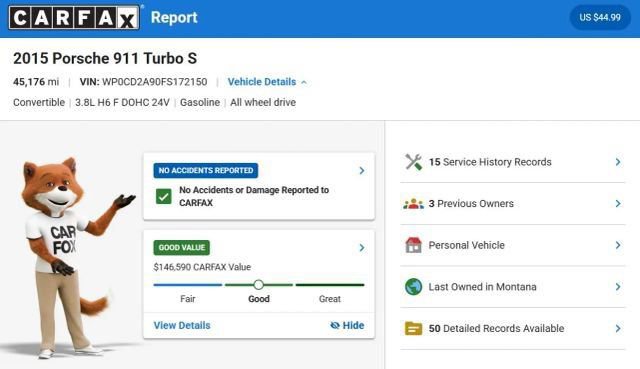Click 3 Previous Owners text
The height and width of the screenshot is (369, 640).
(x=471, y=204)
